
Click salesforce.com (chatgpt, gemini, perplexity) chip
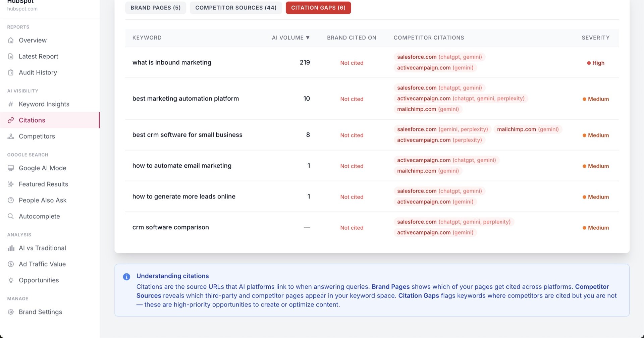(x=454, y=222)
